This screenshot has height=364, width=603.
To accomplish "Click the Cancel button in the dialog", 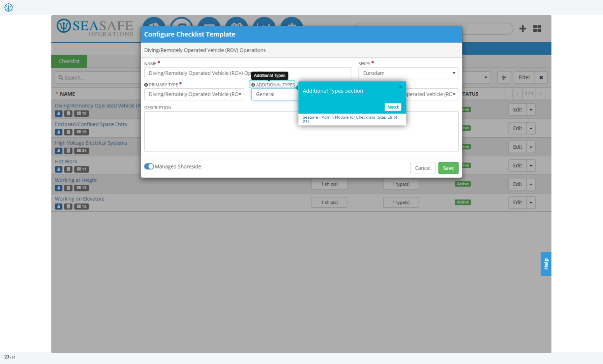I will click(423, 168).
